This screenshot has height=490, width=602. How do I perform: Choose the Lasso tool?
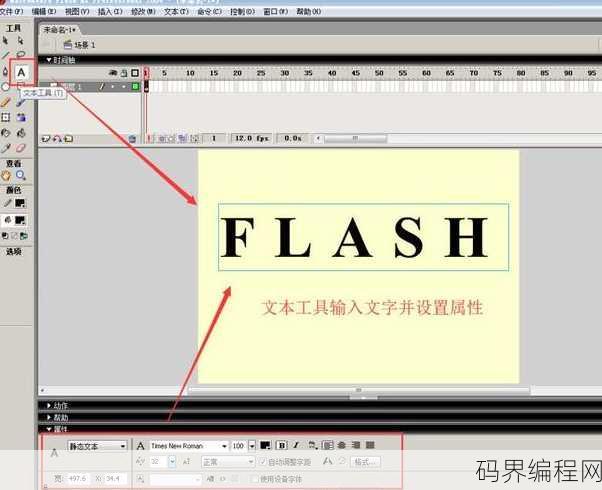pyautogui.click(x=21, y=55)
